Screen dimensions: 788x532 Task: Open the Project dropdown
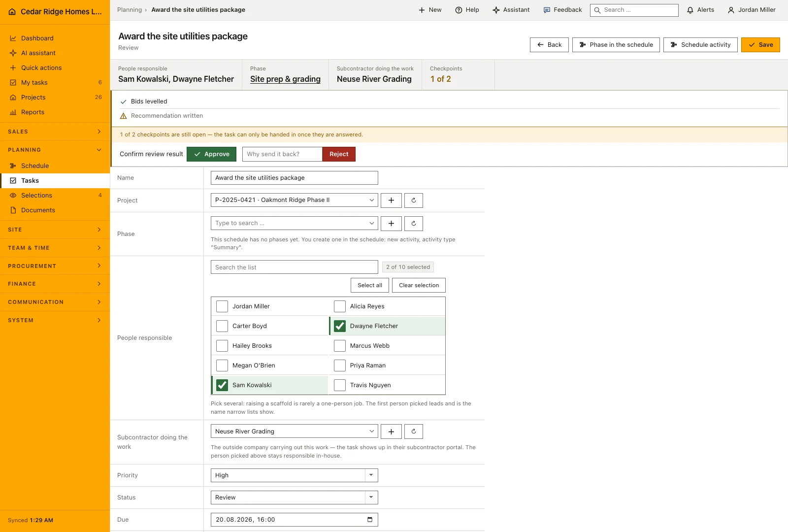(x=295, y=200)
